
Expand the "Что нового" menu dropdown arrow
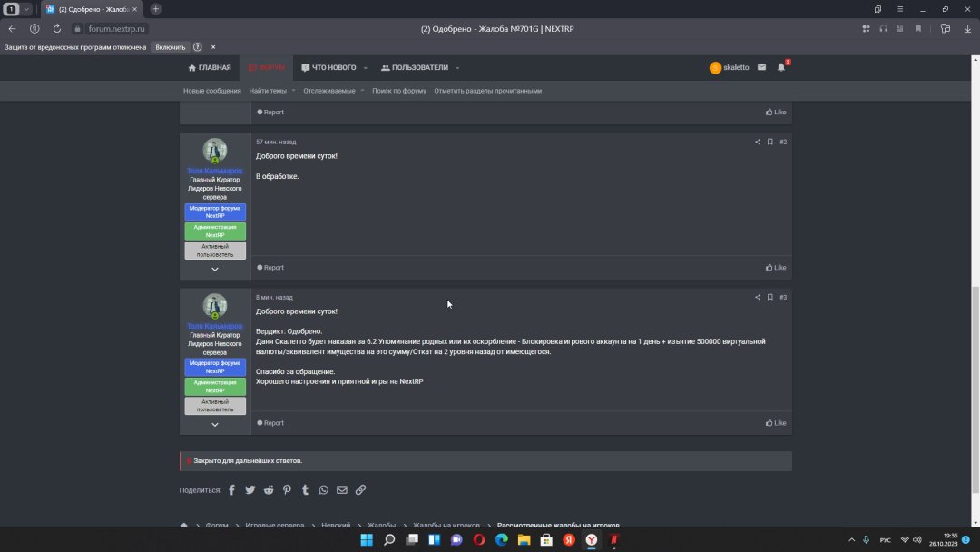pos(366,68)
